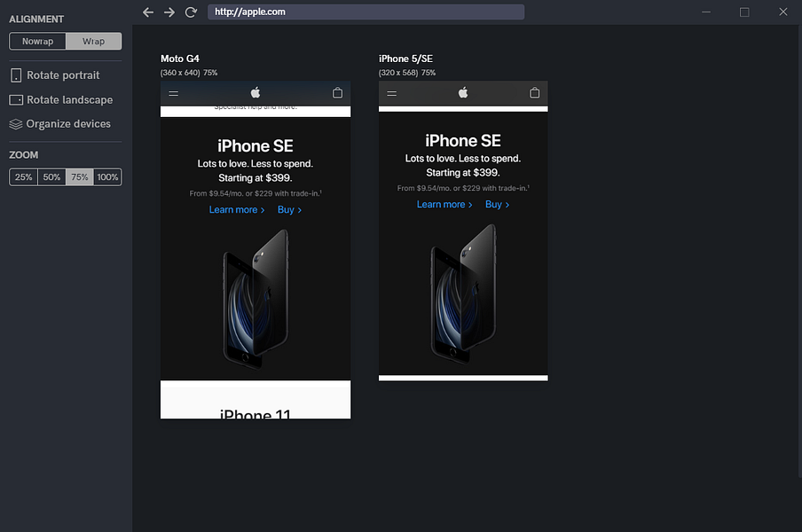Go forward with the right arrow icon
The height and width of the screenshot is (532, 802).
coord(169,12)
